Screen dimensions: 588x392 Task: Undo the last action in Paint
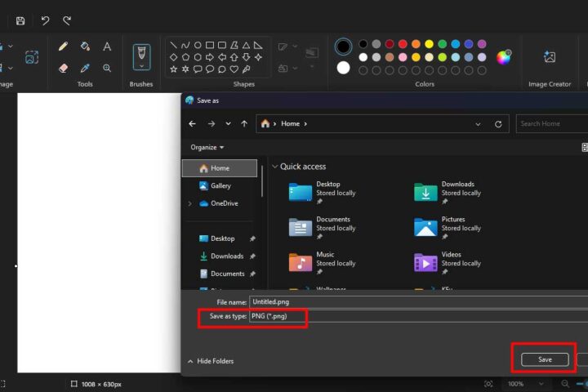(45, 20)
